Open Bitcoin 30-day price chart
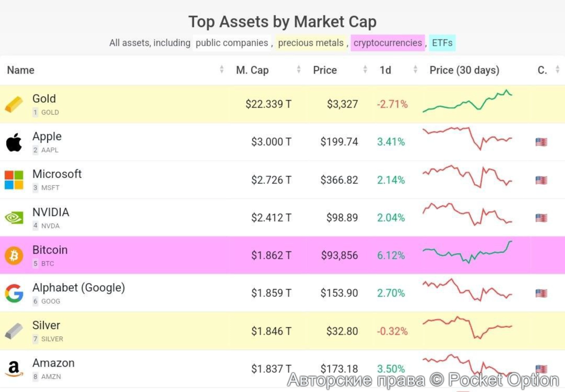Image resolution: width=565 pixels, height=392 pixels. [467, 252]
